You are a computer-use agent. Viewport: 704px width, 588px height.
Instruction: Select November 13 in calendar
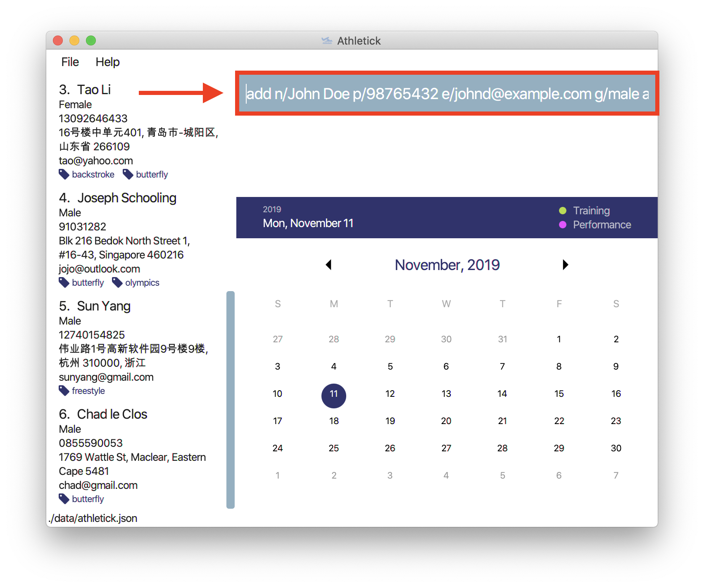(446, 394)
